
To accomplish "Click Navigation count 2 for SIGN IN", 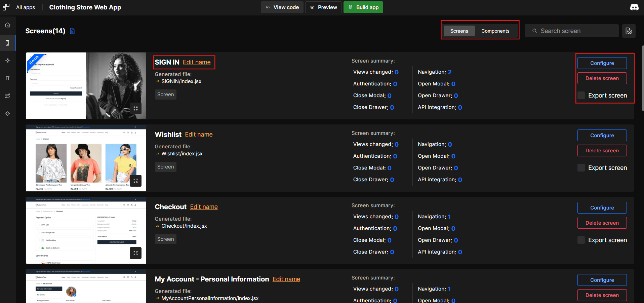I will tap(450, 72).
